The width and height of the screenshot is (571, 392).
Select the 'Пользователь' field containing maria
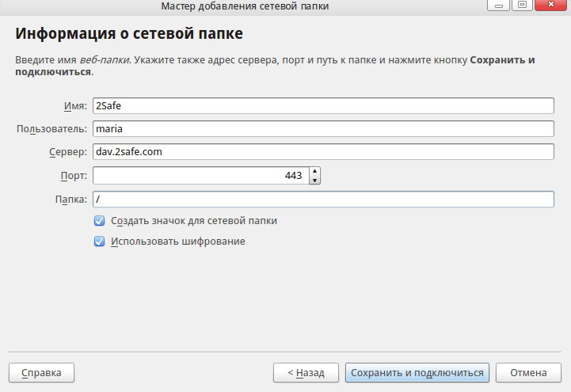tap(323, 129)
